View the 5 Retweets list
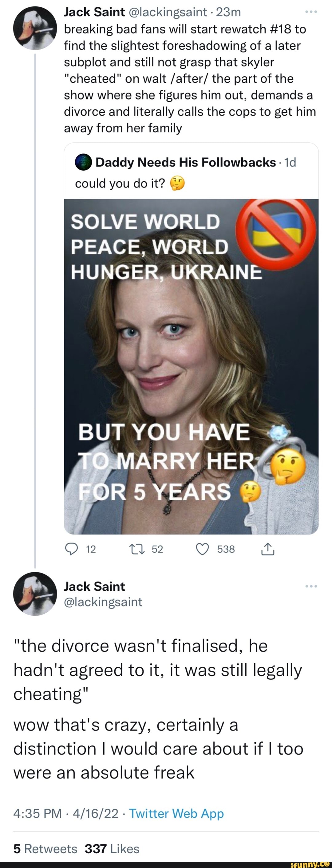Viewport: 332px width, 868px height. click(x=45, y=848)
